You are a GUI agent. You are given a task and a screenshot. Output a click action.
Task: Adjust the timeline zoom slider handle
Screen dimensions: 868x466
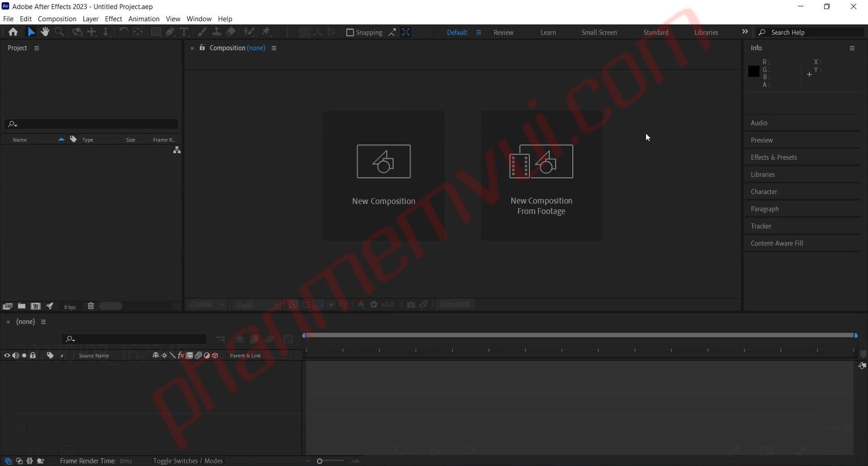(x=320, y=461)
